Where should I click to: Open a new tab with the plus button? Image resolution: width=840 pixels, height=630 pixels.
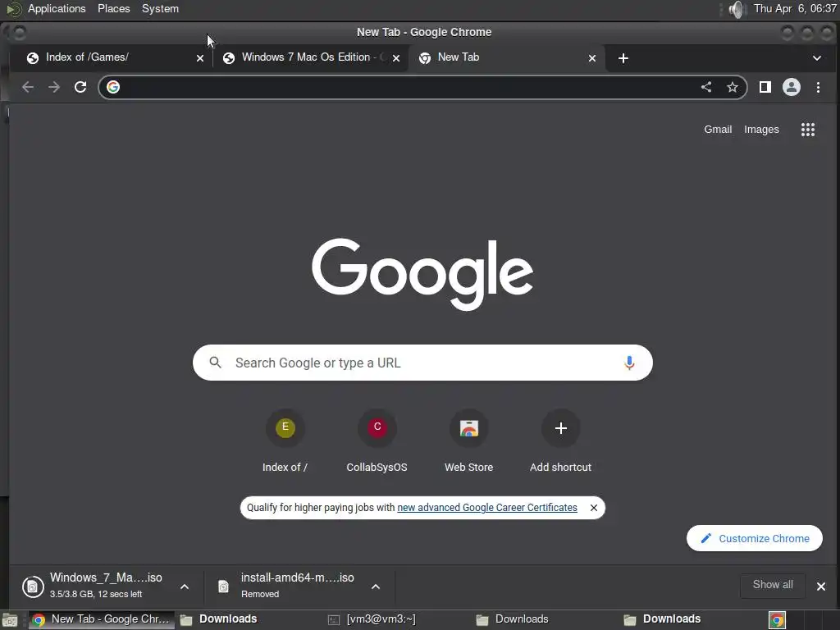tap(623, 58)
